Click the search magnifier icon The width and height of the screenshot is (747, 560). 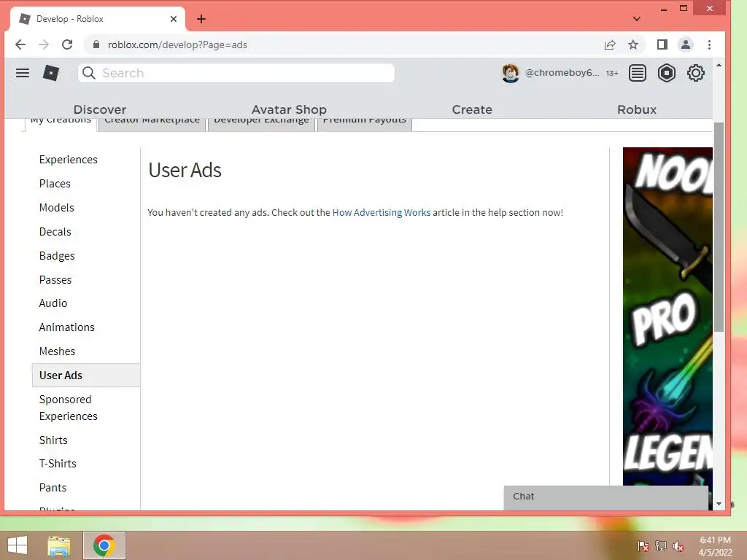[88, 73]
